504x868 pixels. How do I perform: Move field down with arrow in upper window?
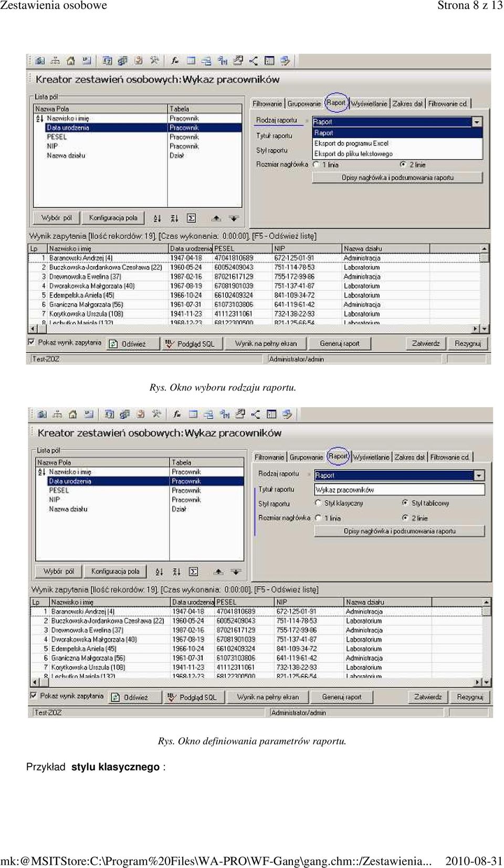tap(234, 218)
